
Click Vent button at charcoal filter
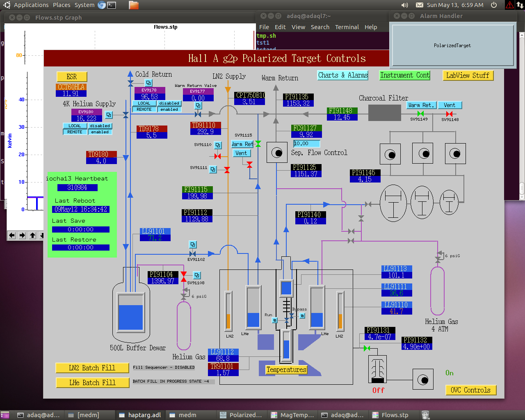(450, 105)
